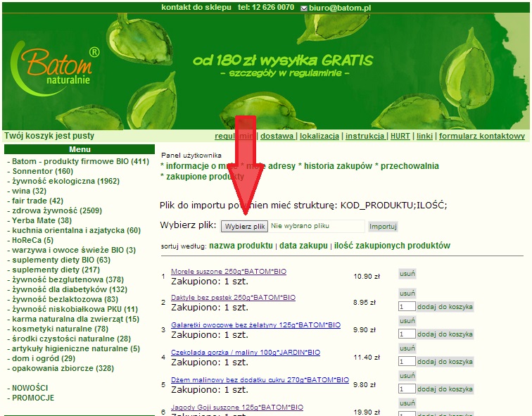Click the Batom naturalnie logo
The width and height of the screenshot is (532, 416).
pyautogui.click(x=56, y=68)
